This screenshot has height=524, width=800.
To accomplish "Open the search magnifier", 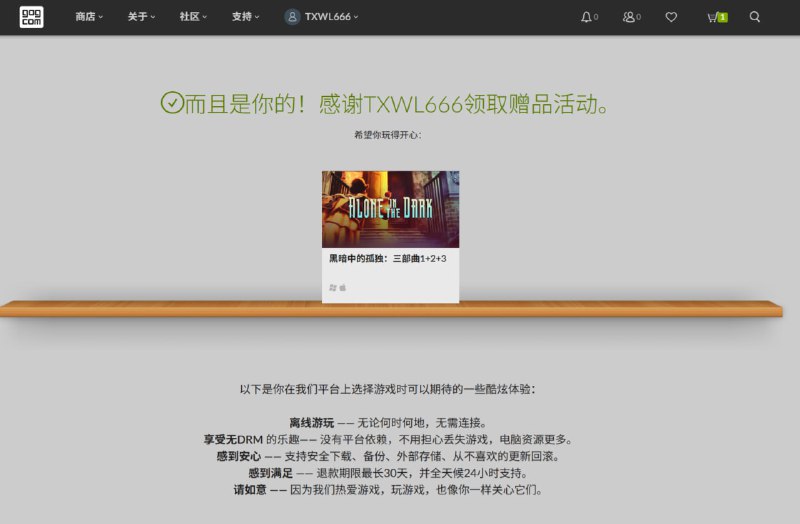I will (755, 17).
